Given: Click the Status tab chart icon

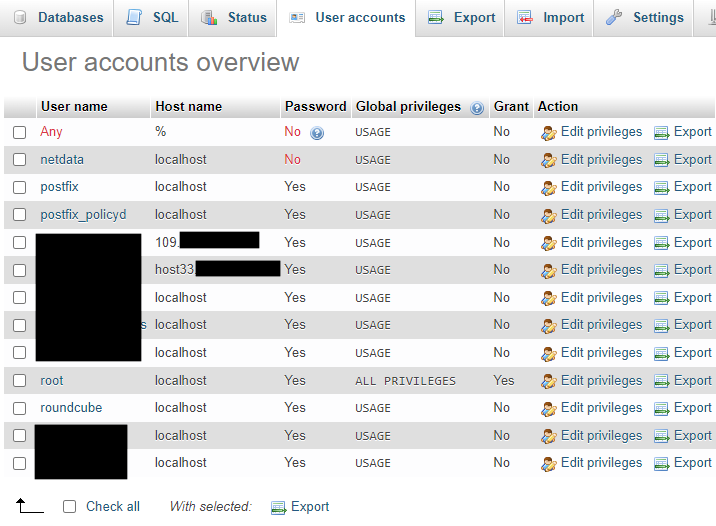Looking at the screenshot, I should click(x=209, y=18).
